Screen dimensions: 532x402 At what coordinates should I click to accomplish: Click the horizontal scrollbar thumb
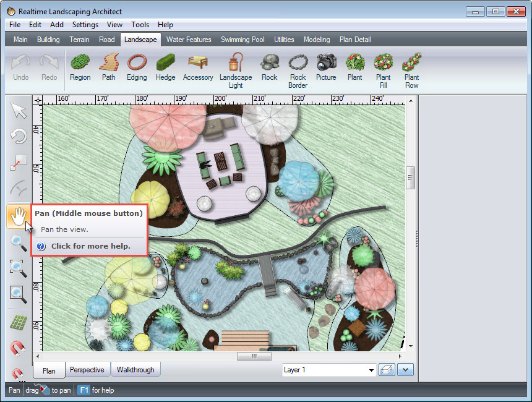(x=254, y=356)
